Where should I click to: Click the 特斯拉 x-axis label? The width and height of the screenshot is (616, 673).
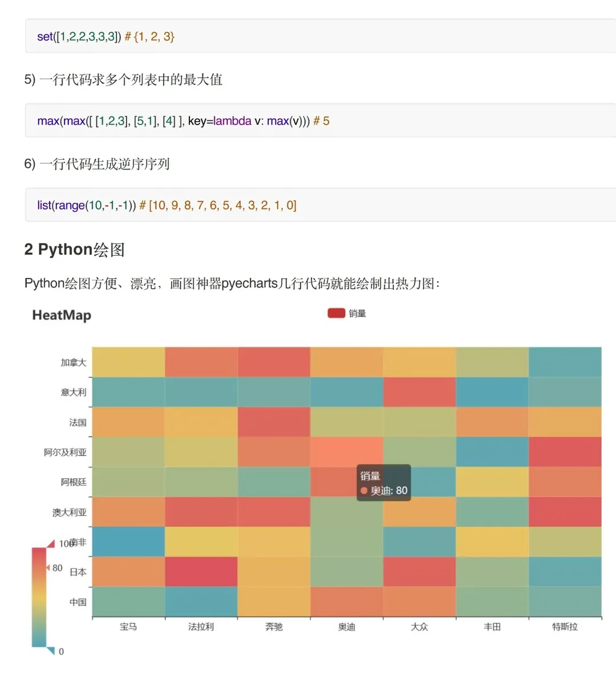point(565,627)
